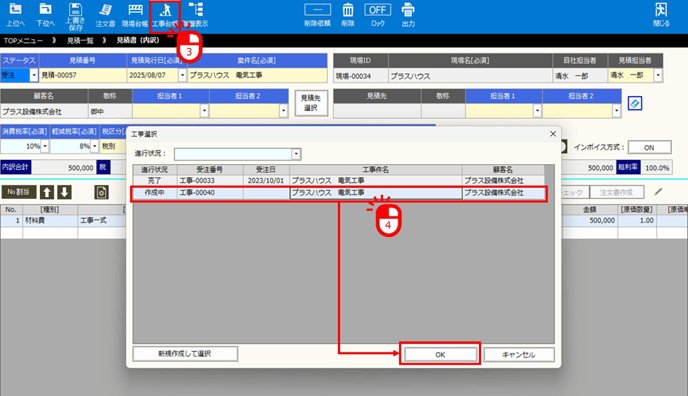Click the 見積先選択 button
Screen dimensions: 688x396
[311, 103]
